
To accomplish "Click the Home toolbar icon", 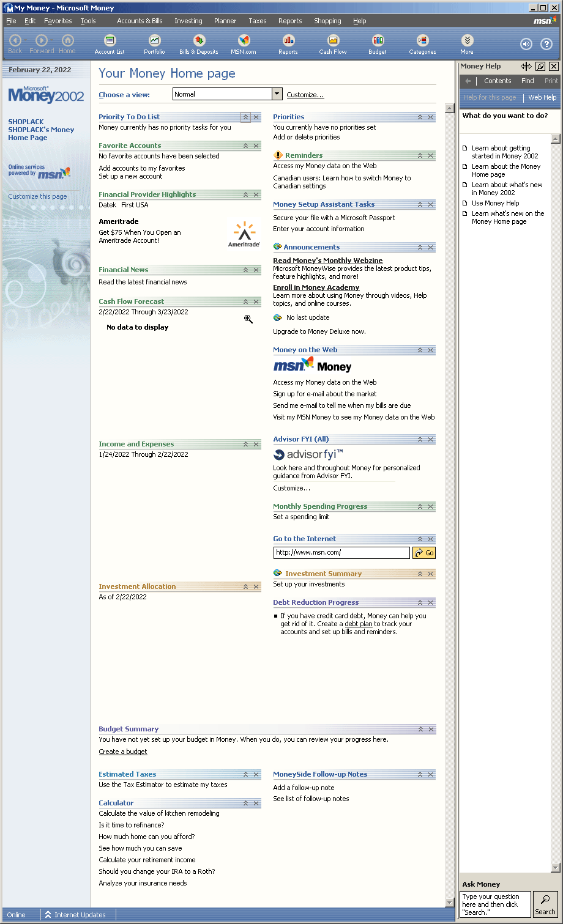I will 67,44.
